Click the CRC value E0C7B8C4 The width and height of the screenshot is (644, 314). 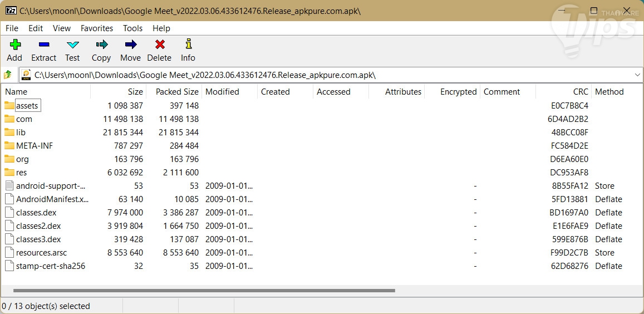(569, 106)
